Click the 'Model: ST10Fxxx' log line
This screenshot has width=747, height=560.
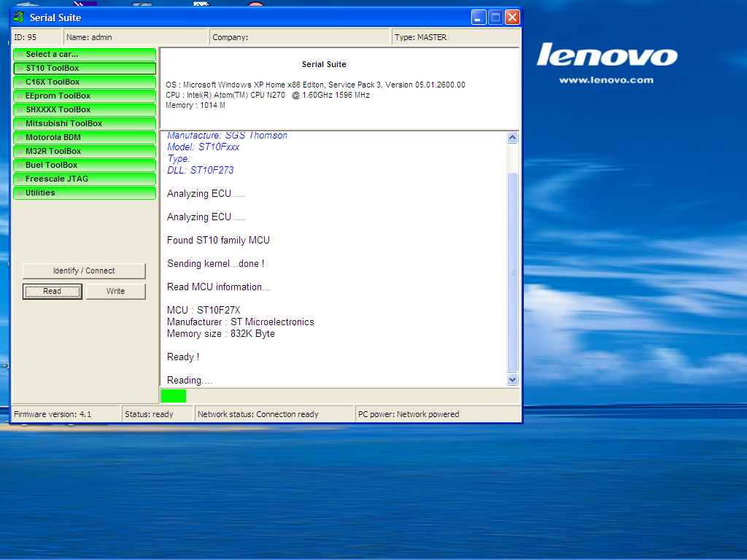[203, 147]
